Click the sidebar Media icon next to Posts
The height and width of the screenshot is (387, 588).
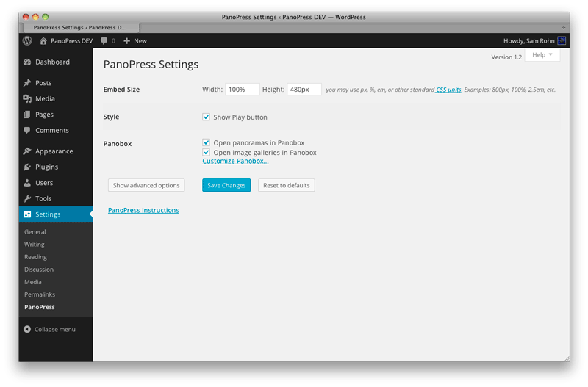tap(27, 98)
